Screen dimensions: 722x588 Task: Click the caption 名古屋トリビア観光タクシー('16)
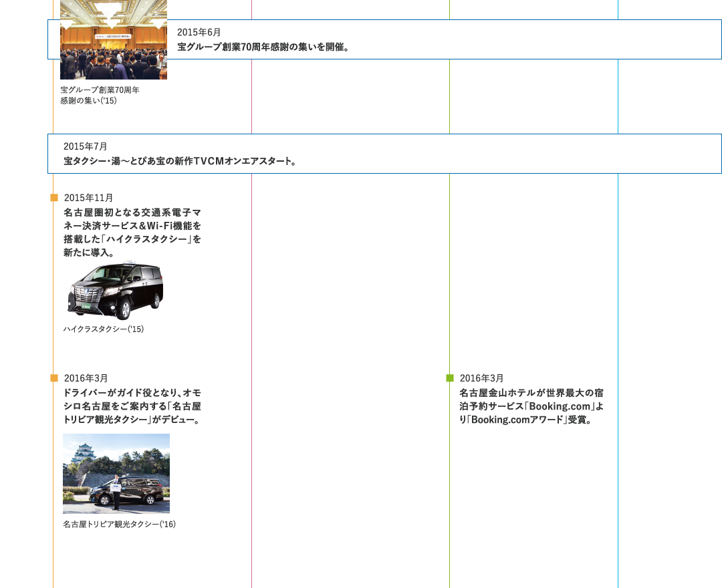[x=119, y=524]
